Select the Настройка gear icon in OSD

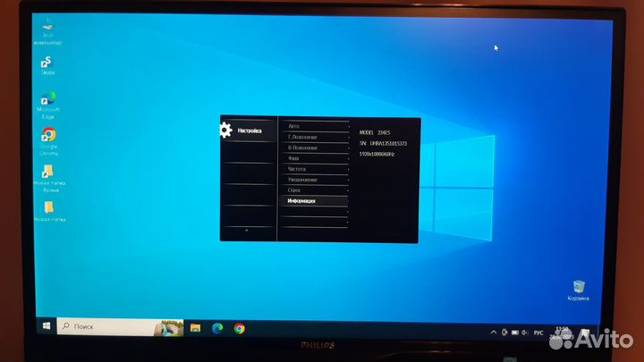point(225,130)
